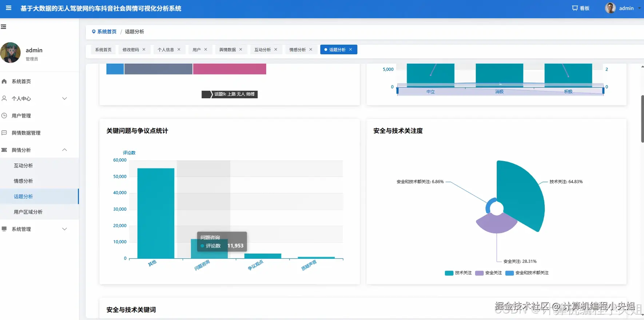Viewport: 644px width, 320px height.
Task: Close the active 话题分析 tab
Action: tap(350, 50)
